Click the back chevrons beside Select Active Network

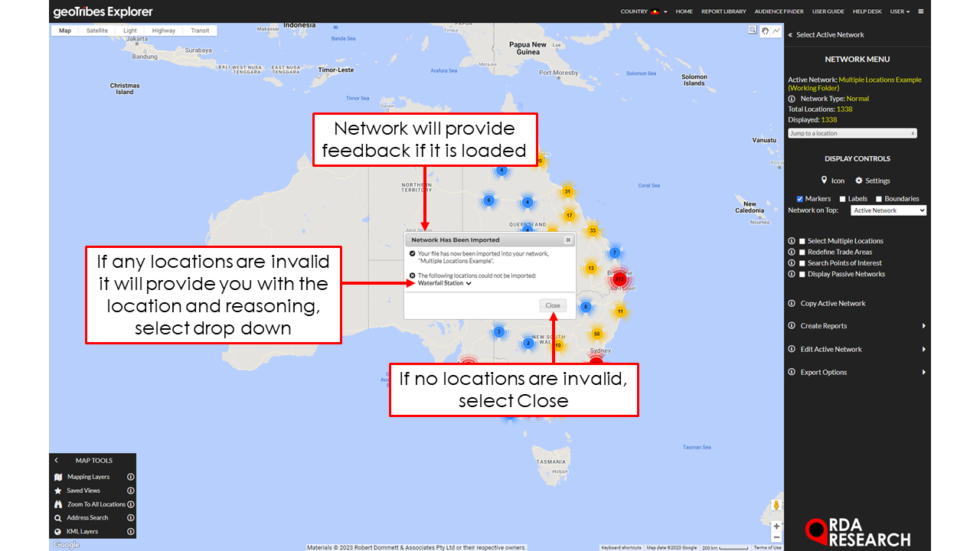pyautogui.click(x=790, y=34)
